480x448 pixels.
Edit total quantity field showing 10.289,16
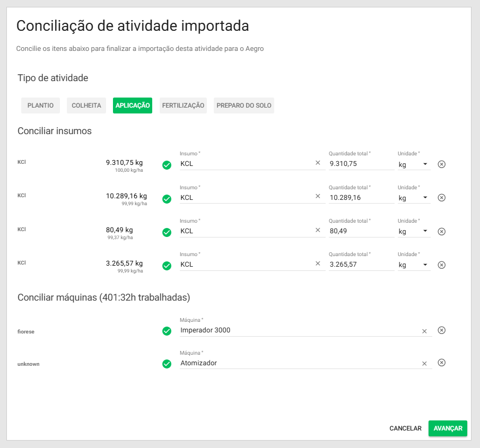pos(361,198)
